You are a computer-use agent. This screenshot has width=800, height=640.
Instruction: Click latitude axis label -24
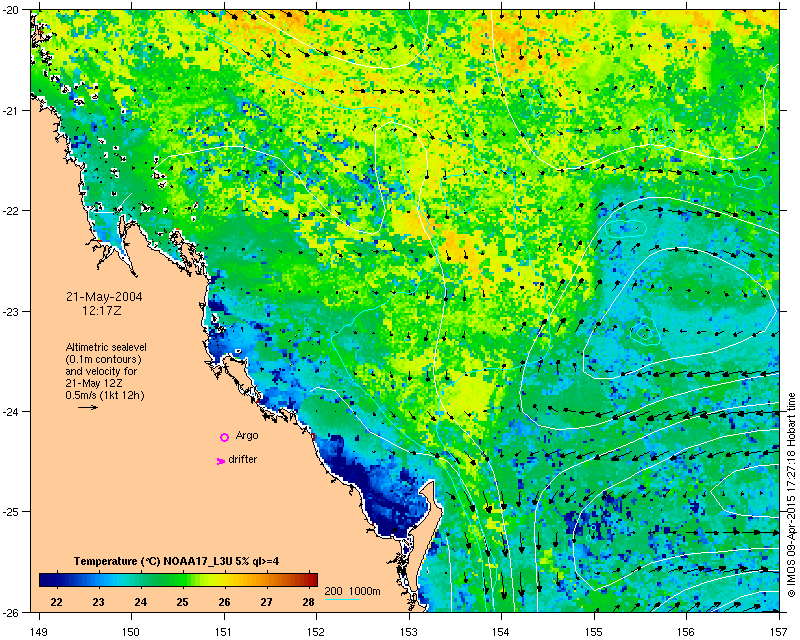point(12,411)
